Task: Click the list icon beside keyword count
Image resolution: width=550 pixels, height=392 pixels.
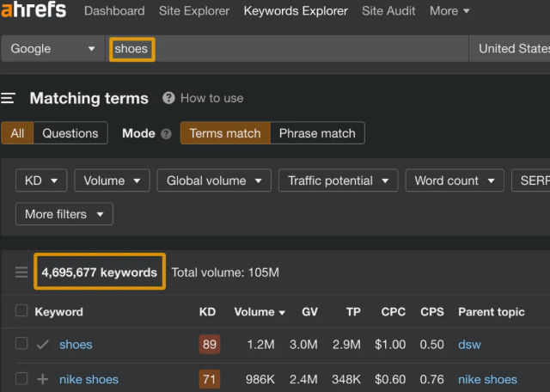Action: 21,273
